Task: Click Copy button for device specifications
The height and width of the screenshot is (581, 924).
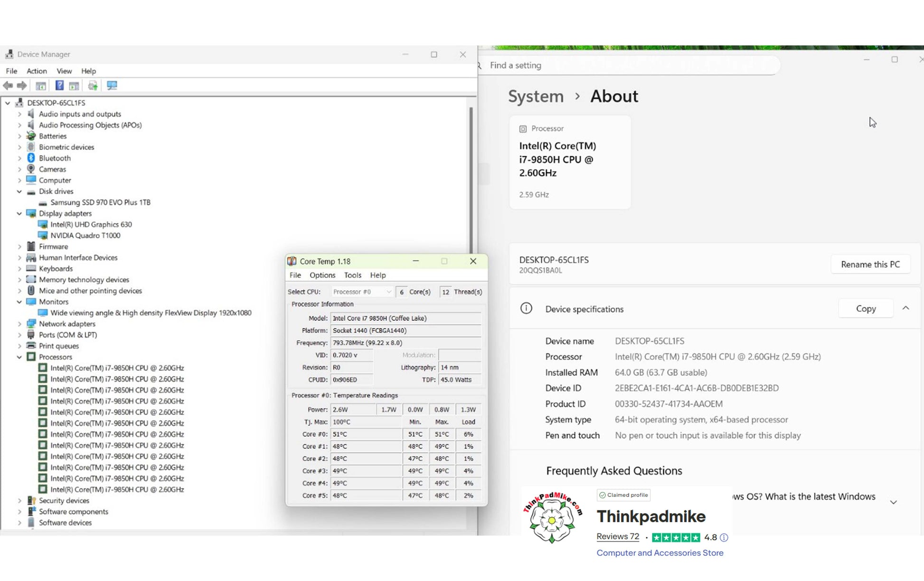Action: tap(866, 309)
